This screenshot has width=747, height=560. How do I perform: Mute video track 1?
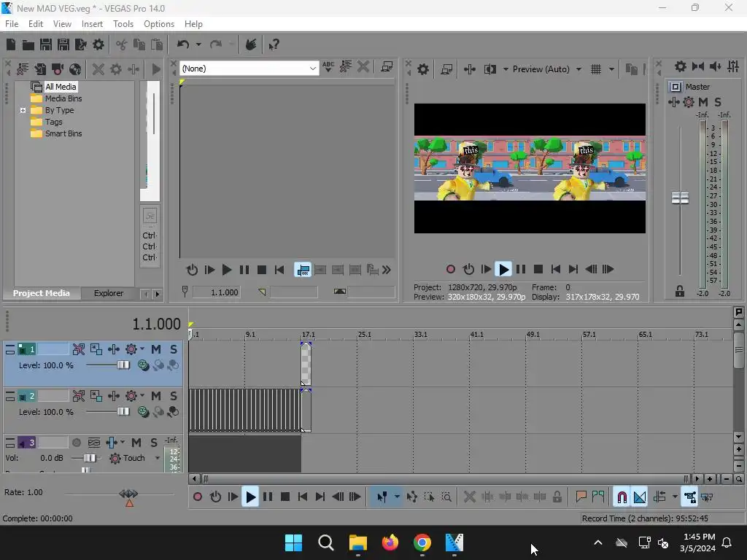(x=156, y=349)
